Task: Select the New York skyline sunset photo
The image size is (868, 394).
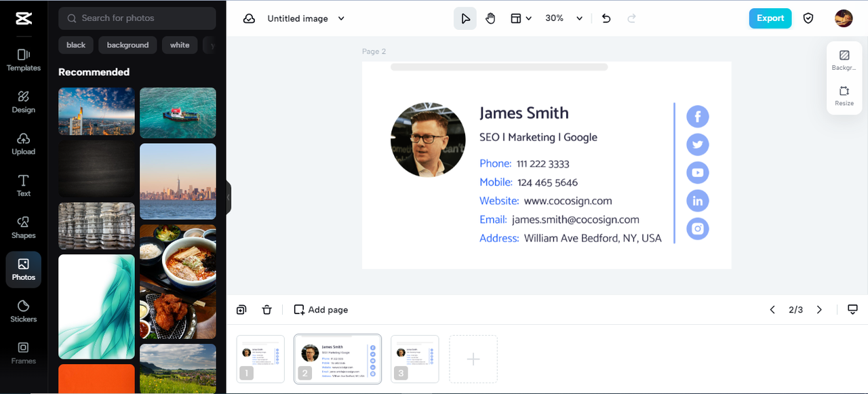Action: tap(178, 181)
